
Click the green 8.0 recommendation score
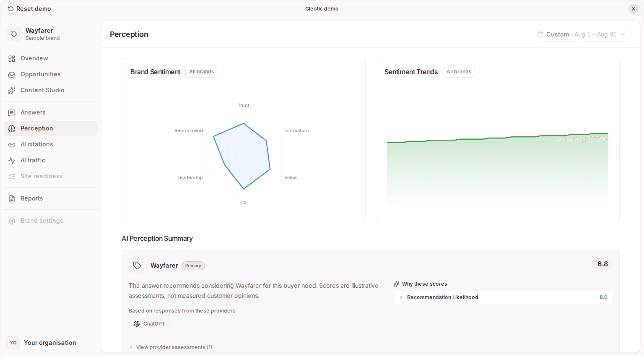coord(603,297)
